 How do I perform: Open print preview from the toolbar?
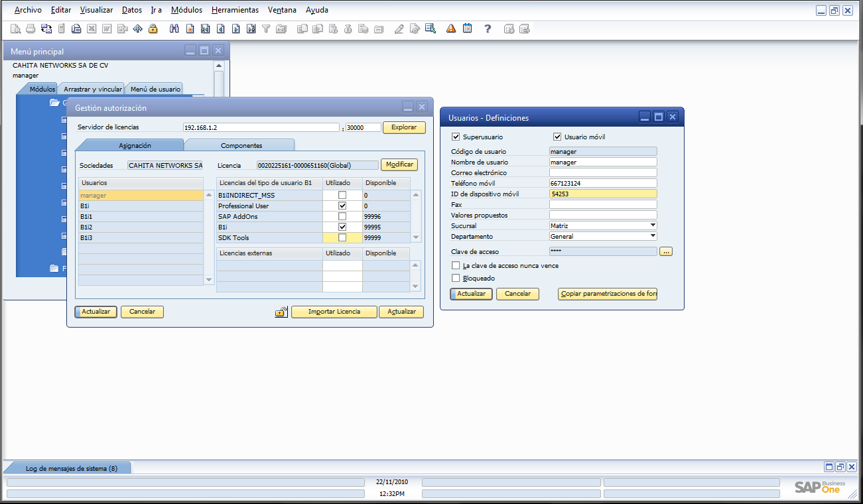pyautogui.click(x=15, y=29)
